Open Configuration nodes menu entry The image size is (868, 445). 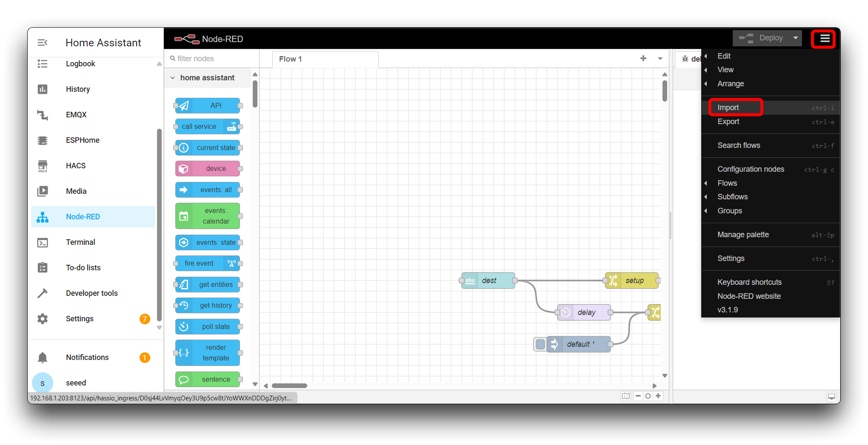tap(771, 169)
